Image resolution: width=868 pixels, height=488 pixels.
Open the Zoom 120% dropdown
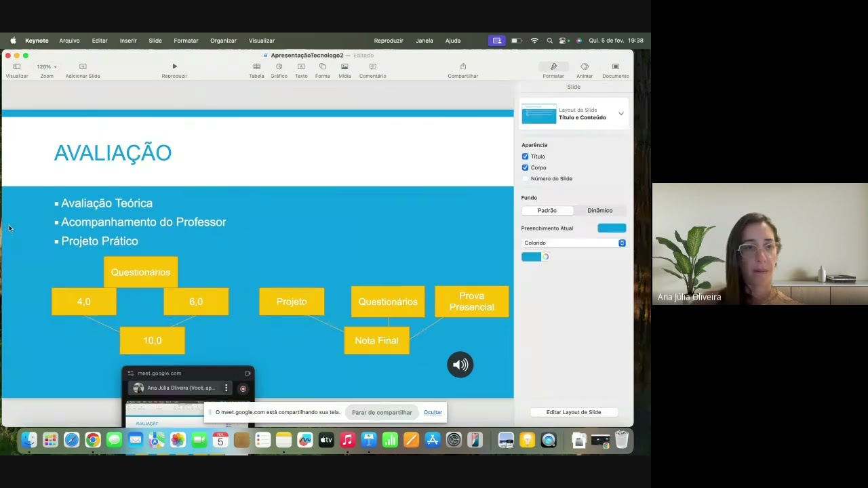point(47,66)
